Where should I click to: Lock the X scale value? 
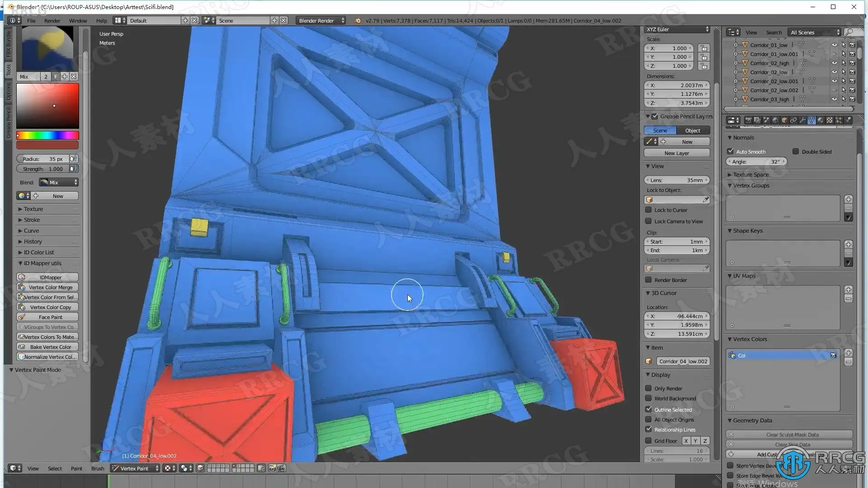(x=703, y=48)
